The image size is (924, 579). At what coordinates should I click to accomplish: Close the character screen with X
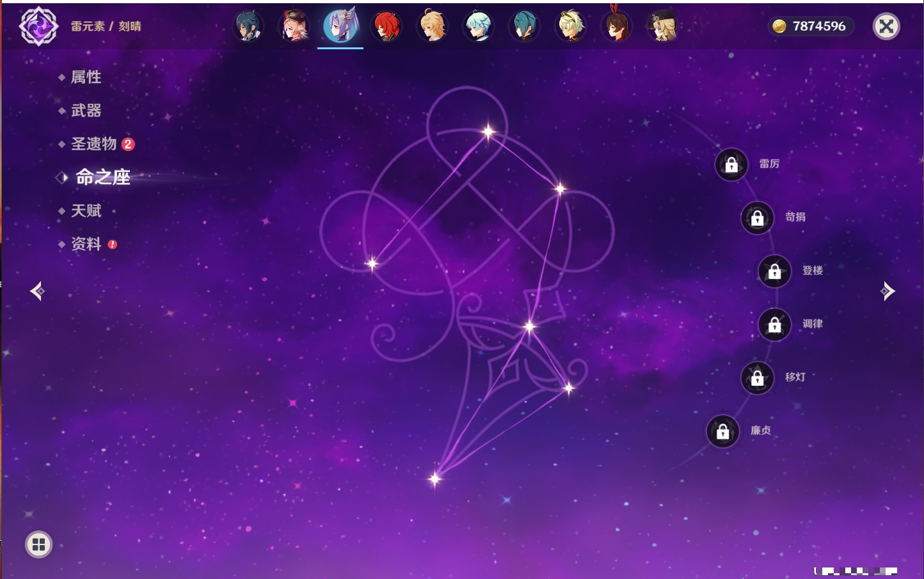[886, 26]
